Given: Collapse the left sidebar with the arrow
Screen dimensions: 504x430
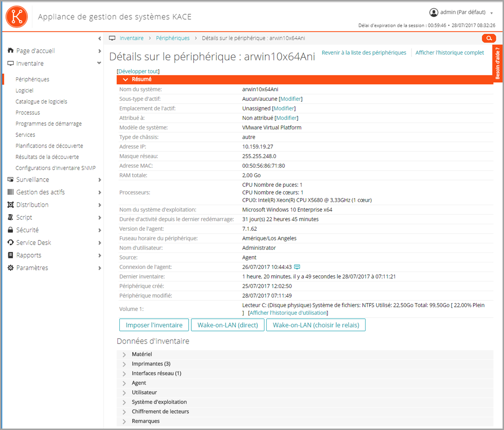Looking at the screenshot, I should 100,38.
